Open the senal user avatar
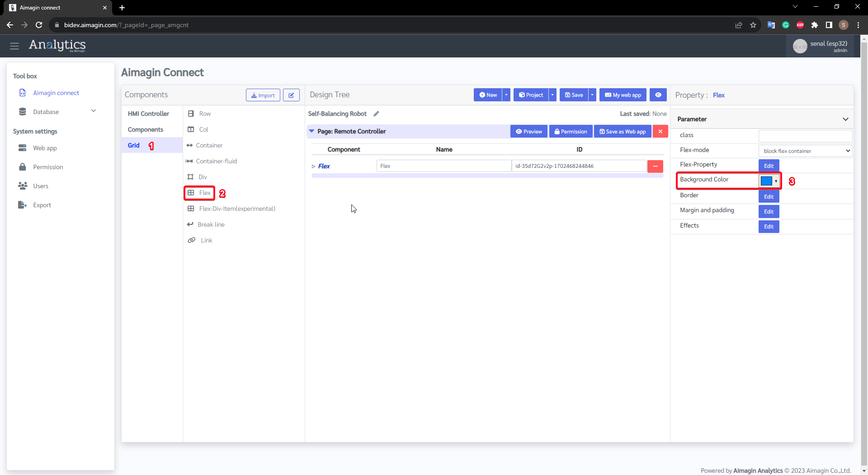This screenshot has width=868, height=475. [x=800, y=46]
